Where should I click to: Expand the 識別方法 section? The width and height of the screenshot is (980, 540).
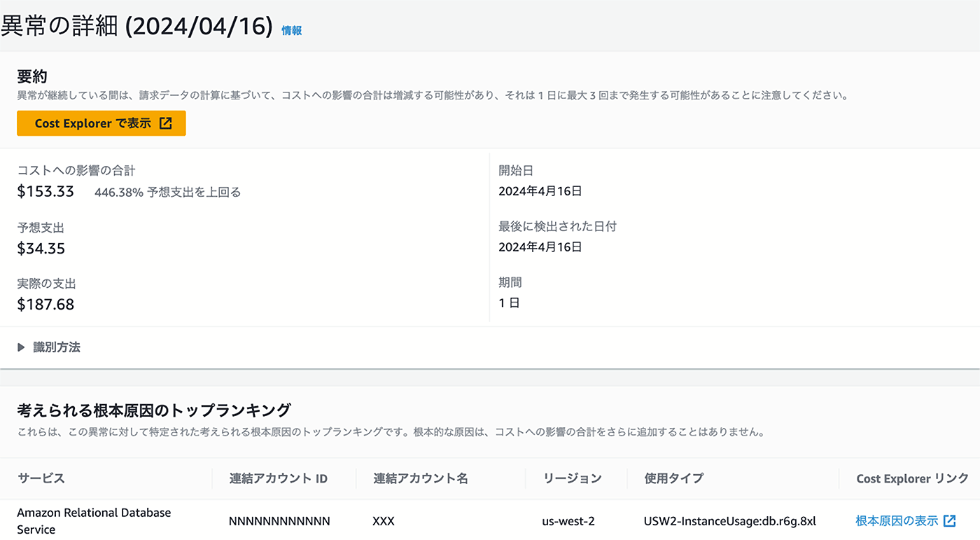click(x=49, y=347)
